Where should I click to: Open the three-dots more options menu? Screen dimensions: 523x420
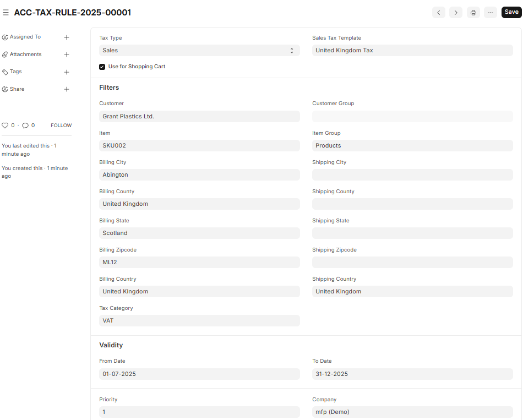(490, 13)
